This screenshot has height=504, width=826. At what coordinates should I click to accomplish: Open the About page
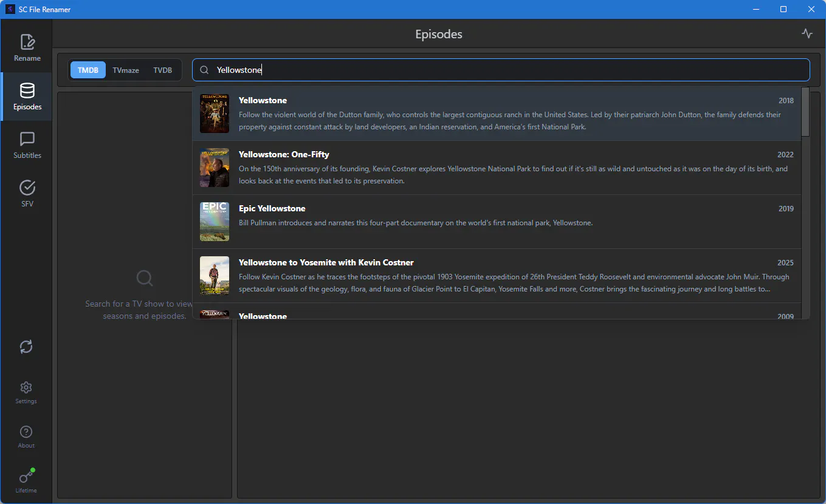[26, 437]
